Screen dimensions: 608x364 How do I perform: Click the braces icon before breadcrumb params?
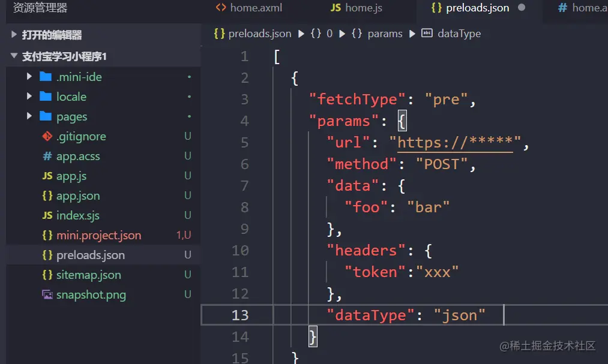[357, 34]
